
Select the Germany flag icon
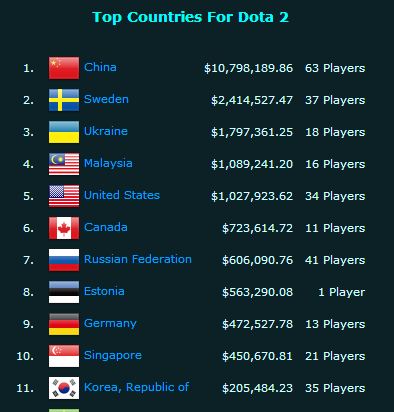point(64,324)
